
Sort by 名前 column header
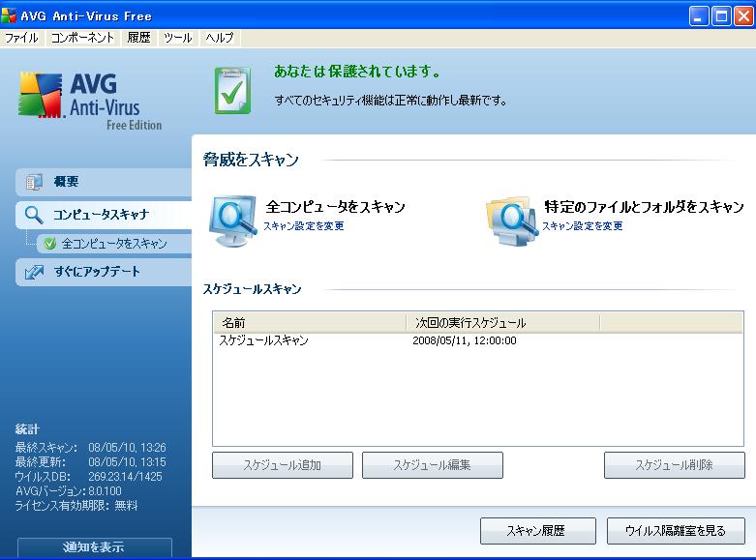coord(310,322)
